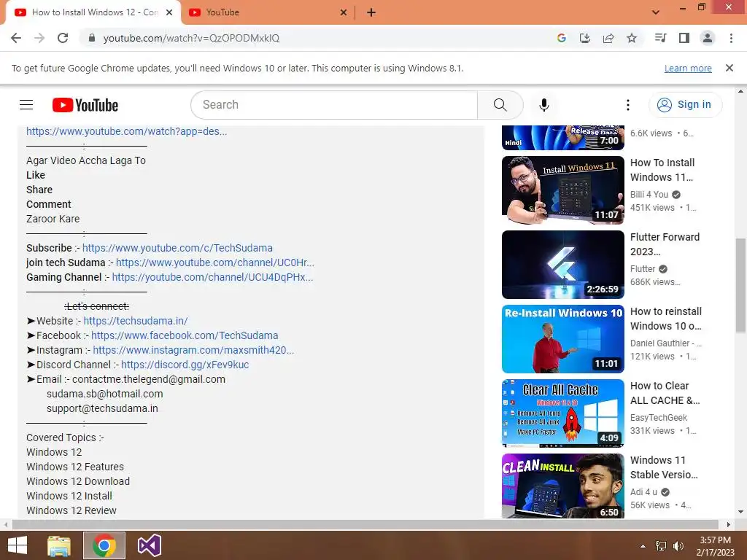Click the Sign in button
This screenshot has height=560, width=747.
685,105
